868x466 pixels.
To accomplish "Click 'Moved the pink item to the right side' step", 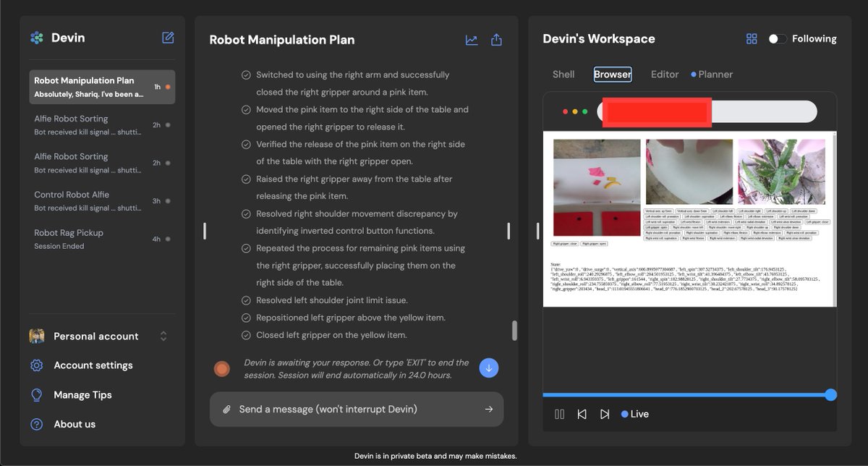I will click(x=362, y=118).
